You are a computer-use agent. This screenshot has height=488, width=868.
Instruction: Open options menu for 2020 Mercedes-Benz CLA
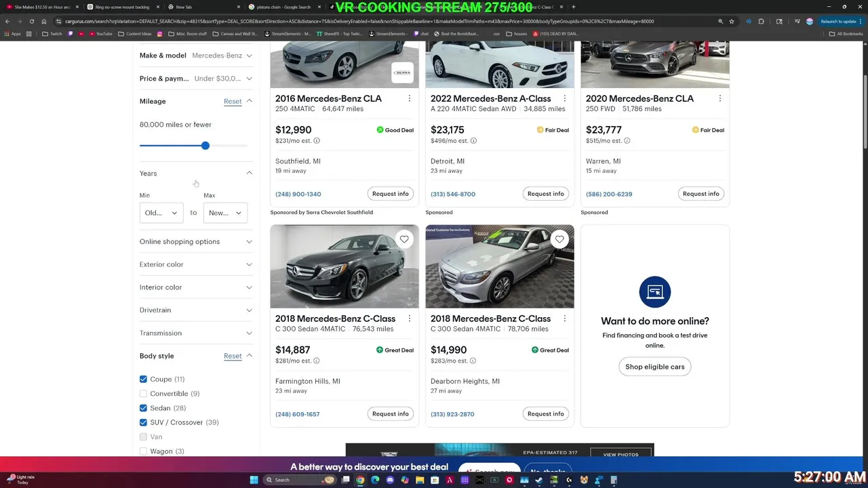tap(720, 99)
